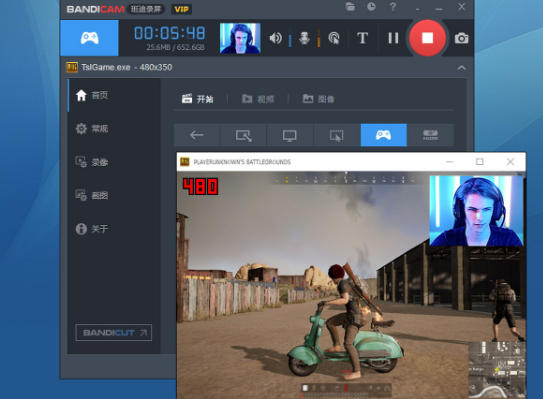Open the output folder icon in title bar
543x399 pixels.
[x=350, y=7]
